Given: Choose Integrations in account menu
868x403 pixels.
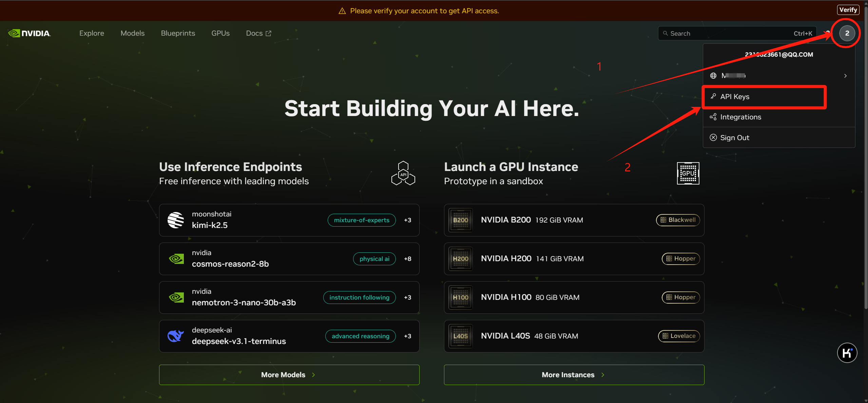Looking at the screenshot, I should (x=740, y=117).
